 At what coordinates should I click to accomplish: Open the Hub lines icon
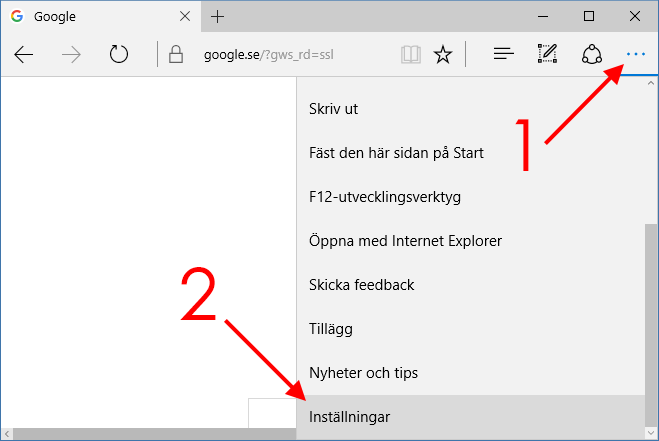point(504,54)
